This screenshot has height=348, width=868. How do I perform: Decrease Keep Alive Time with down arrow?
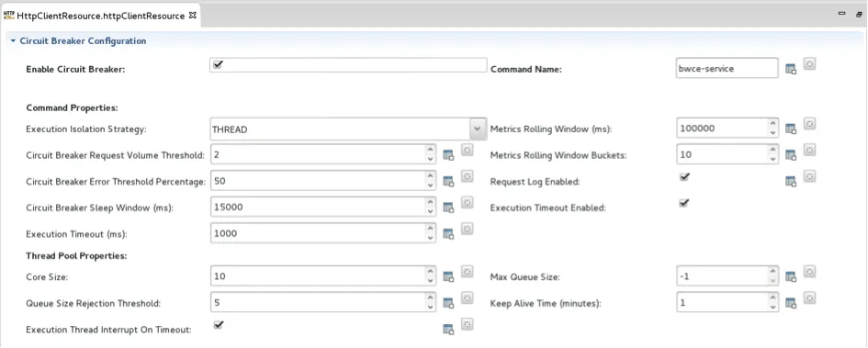tap(772, 308)
